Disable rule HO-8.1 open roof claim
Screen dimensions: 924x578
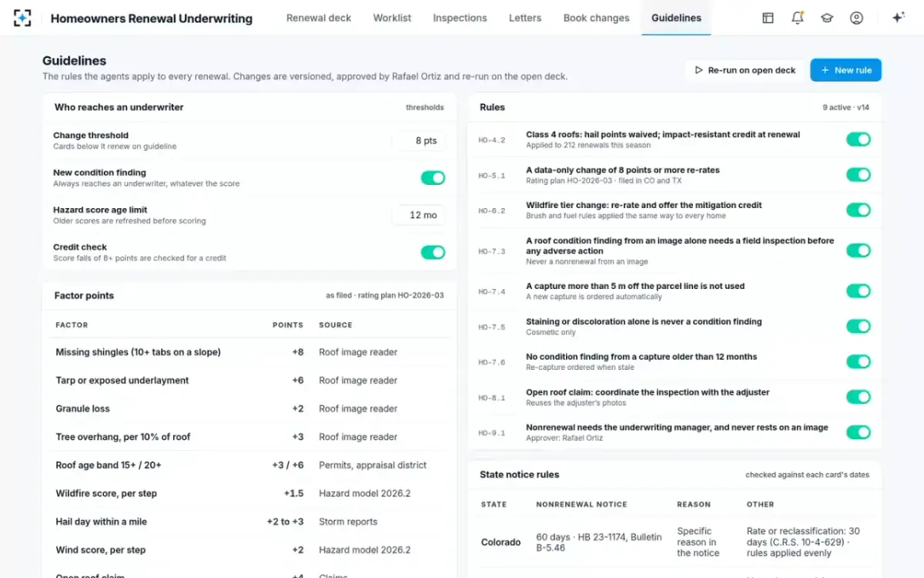click(859, 397)
